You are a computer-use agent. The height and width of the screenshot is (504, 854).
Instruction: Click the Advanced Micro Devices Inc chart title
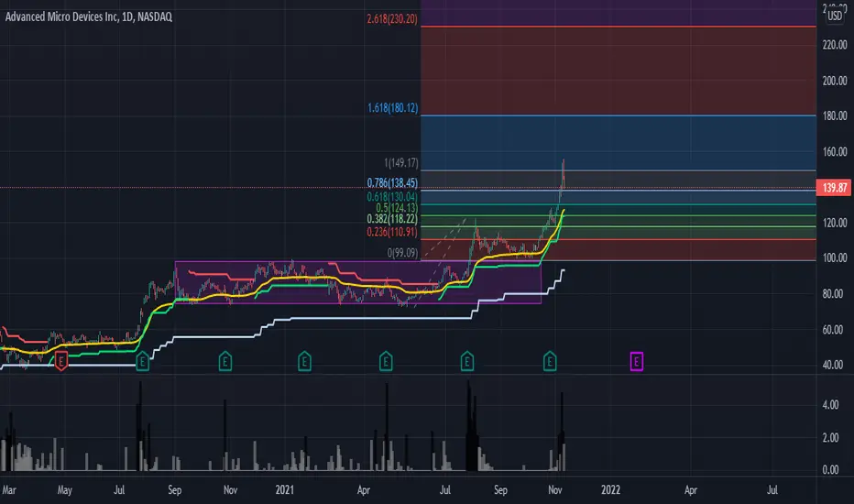point(89,16)
